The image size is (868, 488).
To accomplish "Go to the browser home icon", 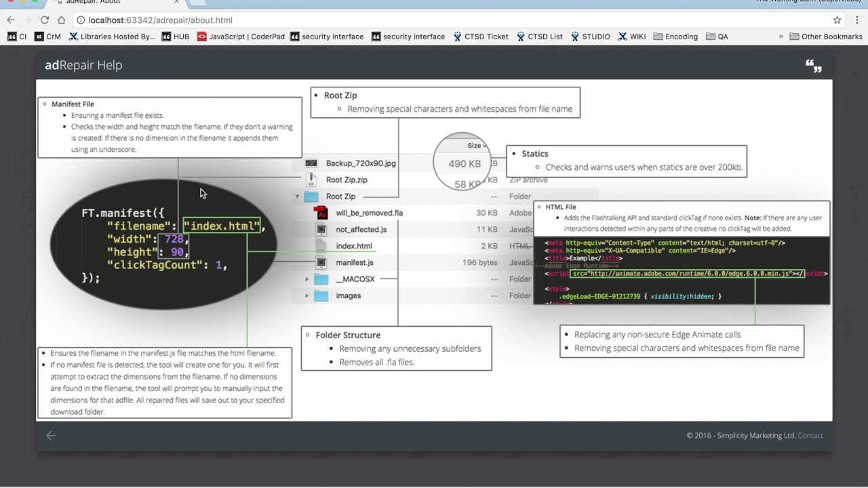I will pyautogui.click(x=61, y=20).
